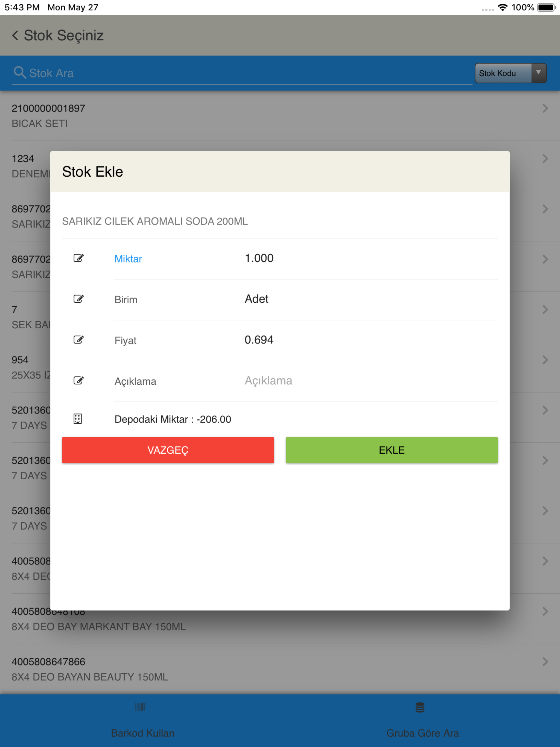
Task: Select the Açıklama label
Action: (x=135, y=381)
